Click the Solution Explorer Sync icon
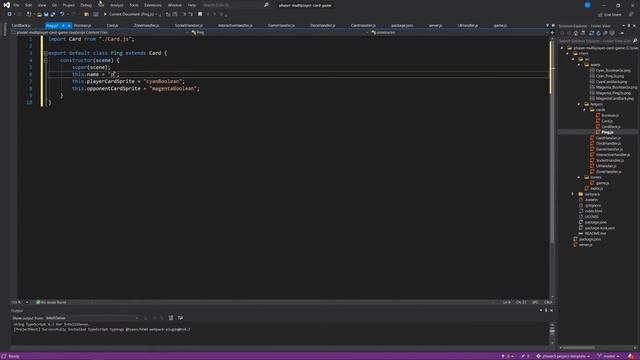This screenshot has width=640, height=360. tap(591, 33)
